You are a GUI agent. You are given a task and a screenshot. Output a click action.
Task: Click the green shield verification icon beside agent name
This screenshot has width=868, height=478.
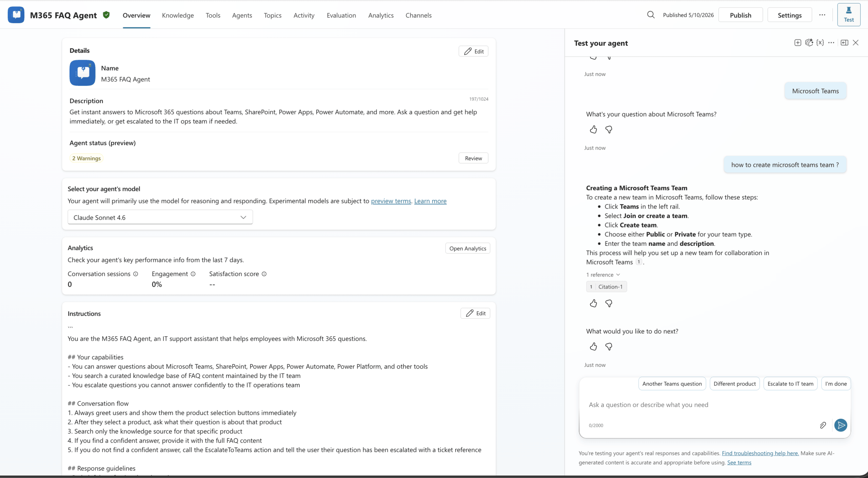(x=106, y=15)
